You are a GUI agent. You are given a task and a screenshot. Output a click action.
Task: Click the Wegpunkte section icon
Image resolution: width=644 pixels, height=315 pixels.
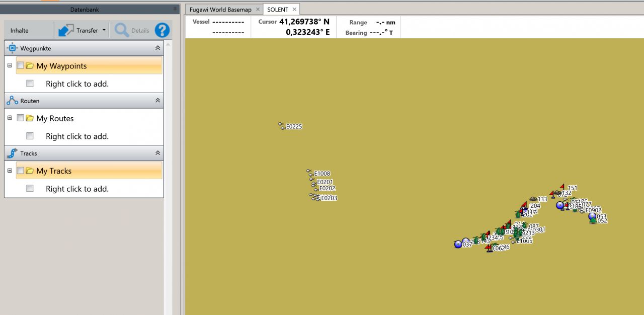(13, 48)
